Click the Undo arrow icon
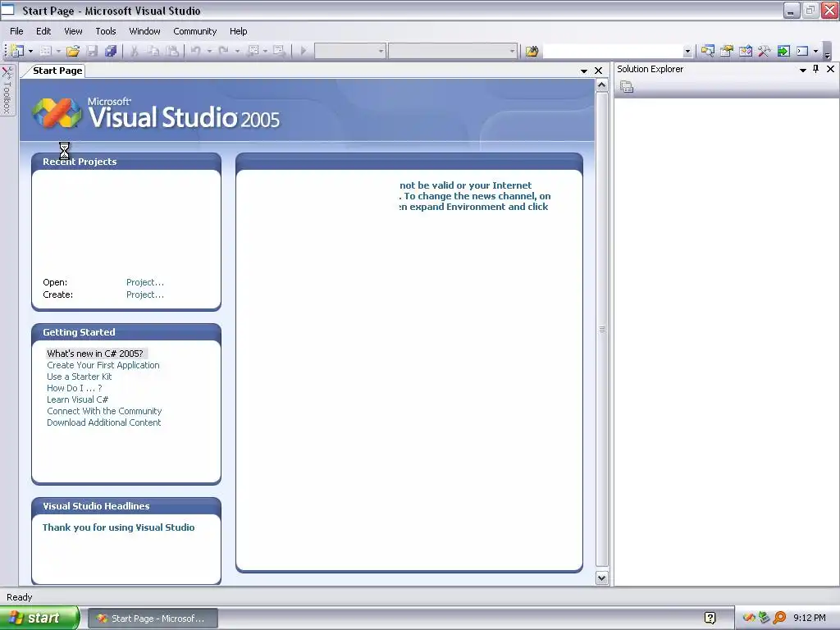 click(196, 51)
